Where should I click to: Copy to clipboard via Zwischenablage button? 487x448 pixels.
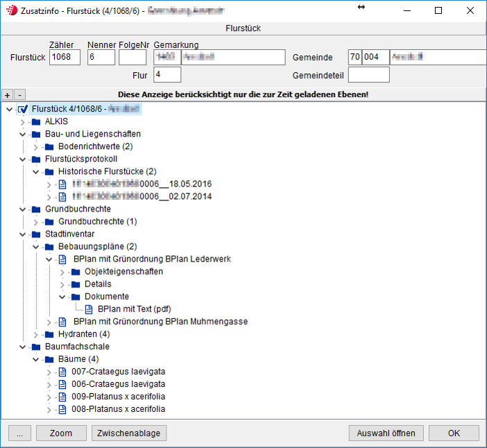coord(129,433)
